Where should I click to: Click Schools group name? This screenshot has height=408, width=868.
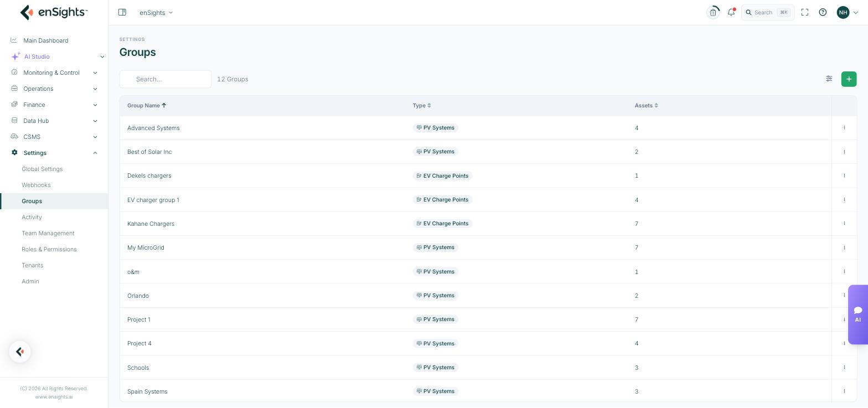pyautogui.click(x=138, y=368)
